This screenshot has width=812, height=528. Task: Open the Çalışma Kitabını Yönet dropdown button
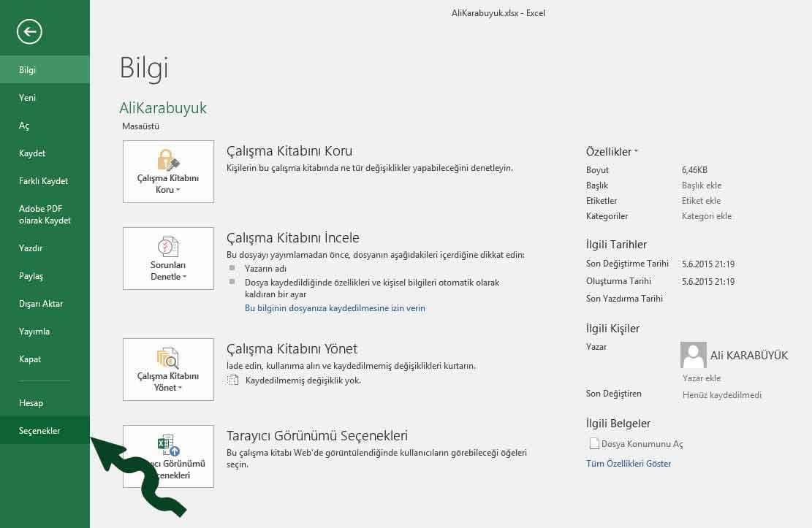tap(168, 370)
